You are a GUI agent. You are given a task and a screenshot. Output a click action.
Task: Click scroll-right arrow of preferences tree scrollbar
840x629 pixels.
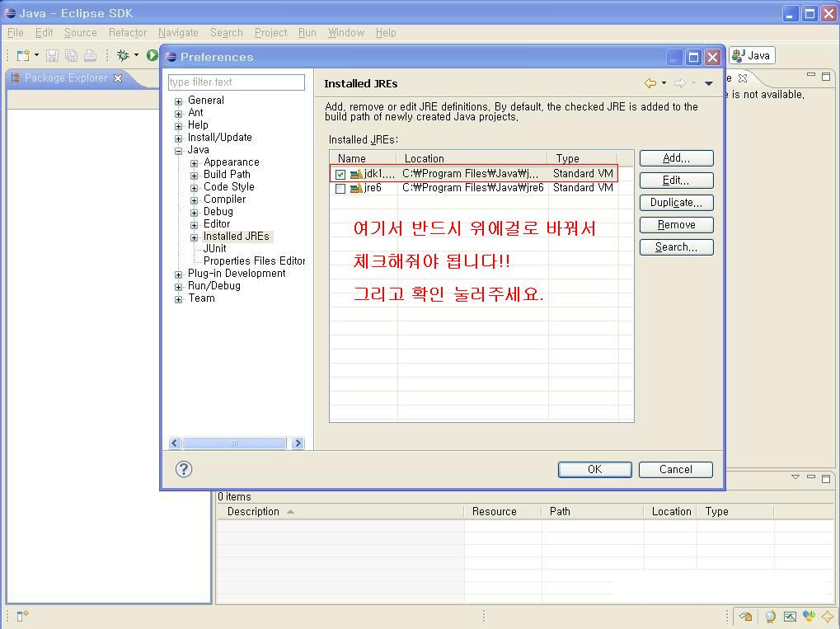298,443
